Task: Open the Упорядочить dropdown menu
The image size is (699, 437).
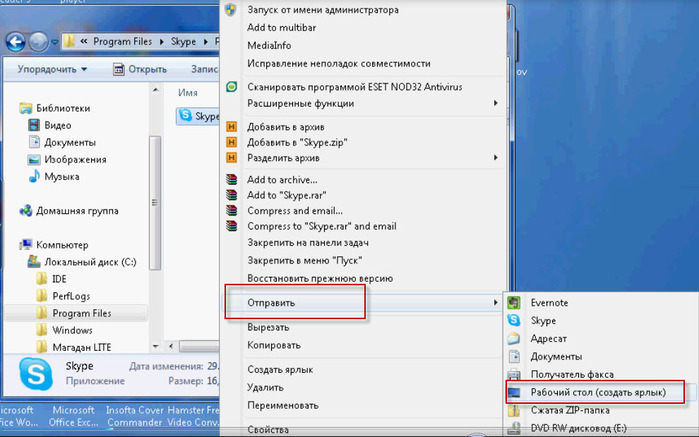Action: click(x=52, y=69)
